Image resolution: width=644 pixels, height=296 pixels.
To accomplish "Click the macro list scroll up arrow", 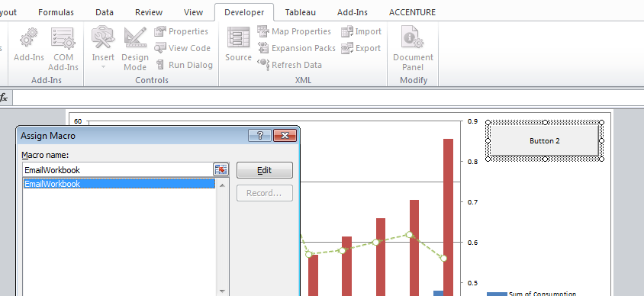I will coord(222,185).
